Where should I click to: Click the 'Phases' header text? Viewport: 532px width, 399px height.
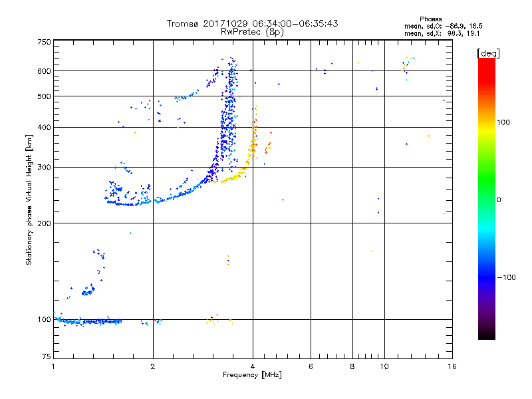pyautogui.click(x=430, y=19)
